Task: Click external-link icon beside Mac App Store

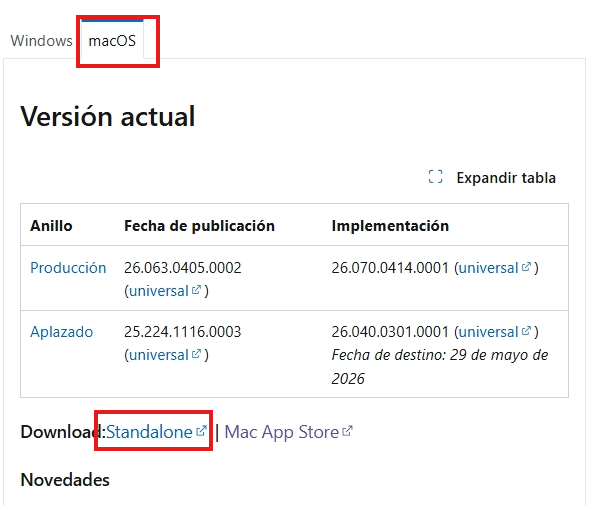Action: (x=347, y=431)
